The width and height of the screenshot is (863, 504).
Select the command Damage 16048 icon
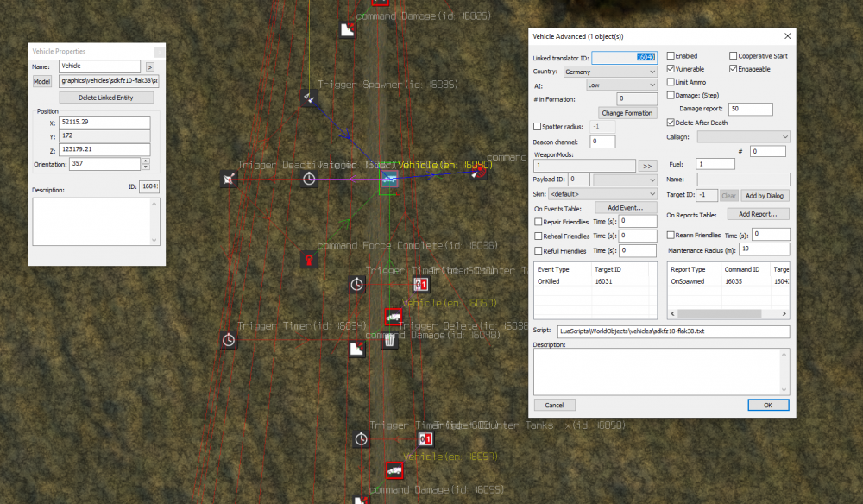click(356, 349)
